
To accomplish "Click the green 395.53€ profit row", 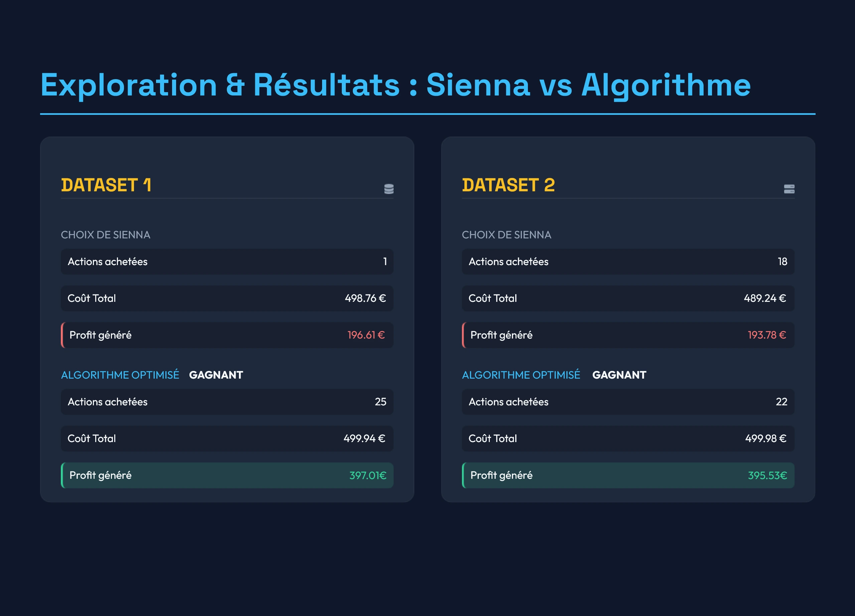I will pyautogui.click(x=628, y=475).
